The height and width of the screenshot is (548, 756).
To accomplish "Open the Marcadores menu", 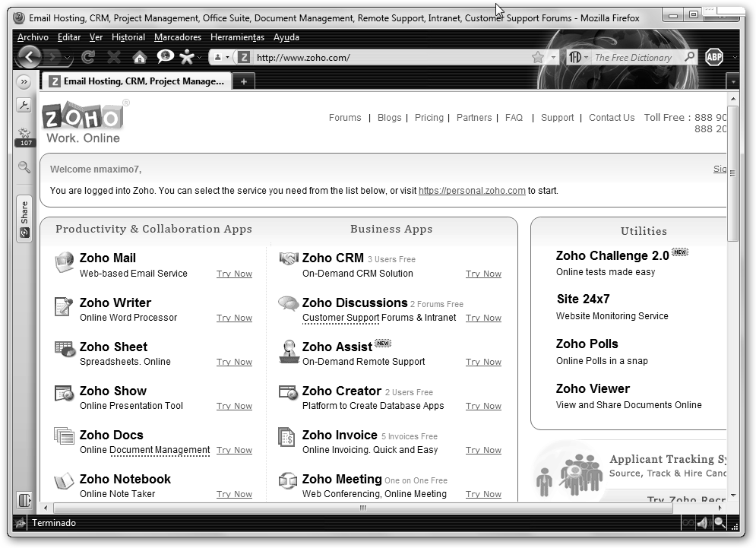I will (178, 37).
